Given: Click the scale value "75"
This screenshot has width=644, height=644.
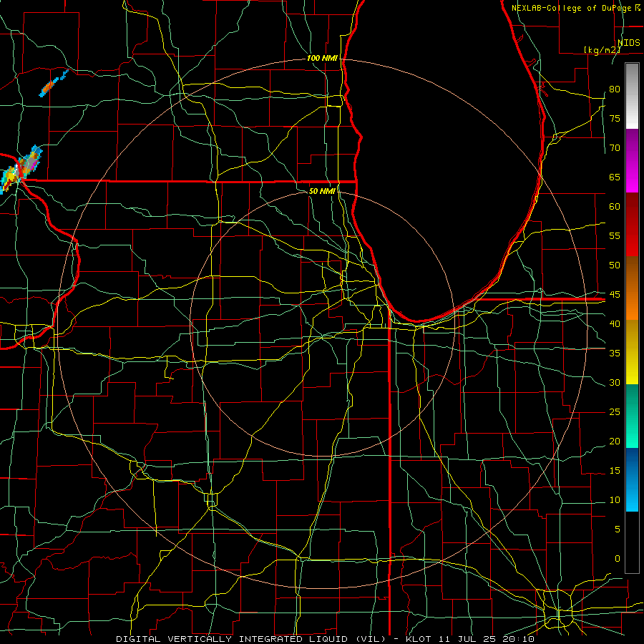Looking at the screenshot, I should (x=615, y=119).
